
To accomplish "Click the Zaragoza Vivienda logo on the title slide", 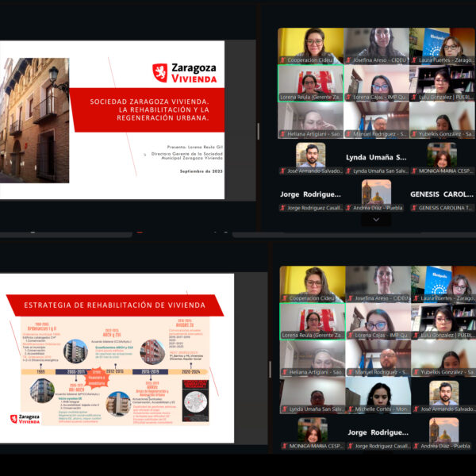I will tap(183, 72).
